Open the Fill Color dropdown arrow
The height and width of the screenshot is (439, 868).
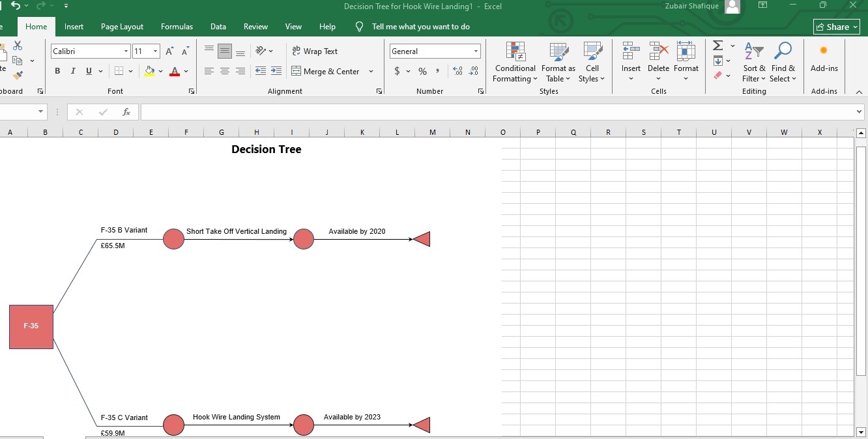[161, 71]
